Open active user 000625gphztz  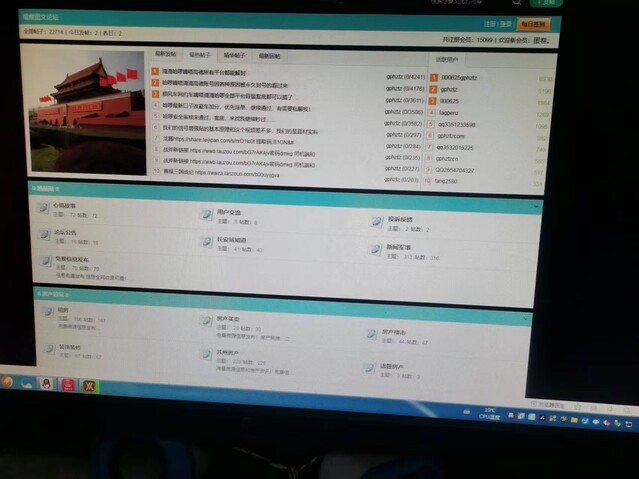click(x=459, y=77)
